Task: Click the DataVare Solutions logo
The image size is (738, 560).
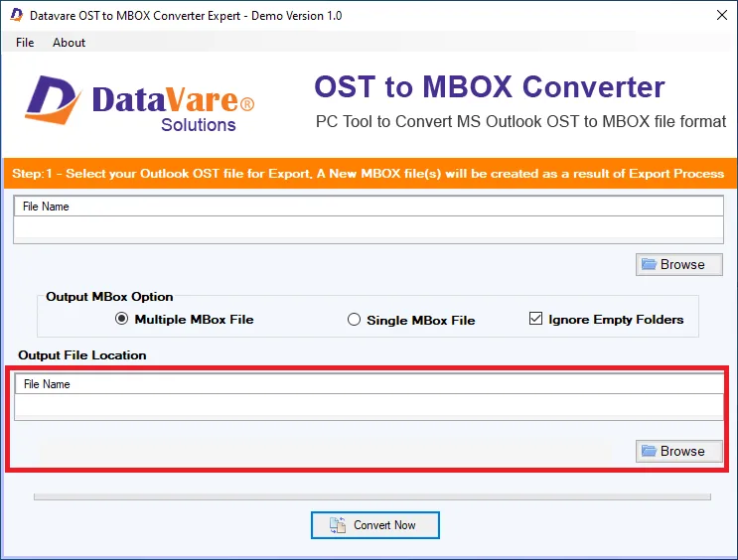Action: pyautogui.click(x=140, y=103)
